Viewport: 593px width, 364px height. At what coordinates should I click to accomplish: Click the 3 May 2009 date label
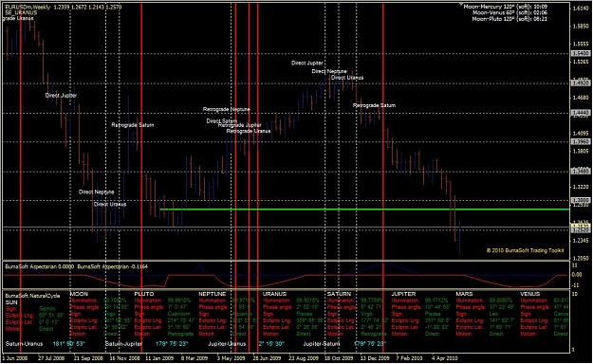click(231, 358)
